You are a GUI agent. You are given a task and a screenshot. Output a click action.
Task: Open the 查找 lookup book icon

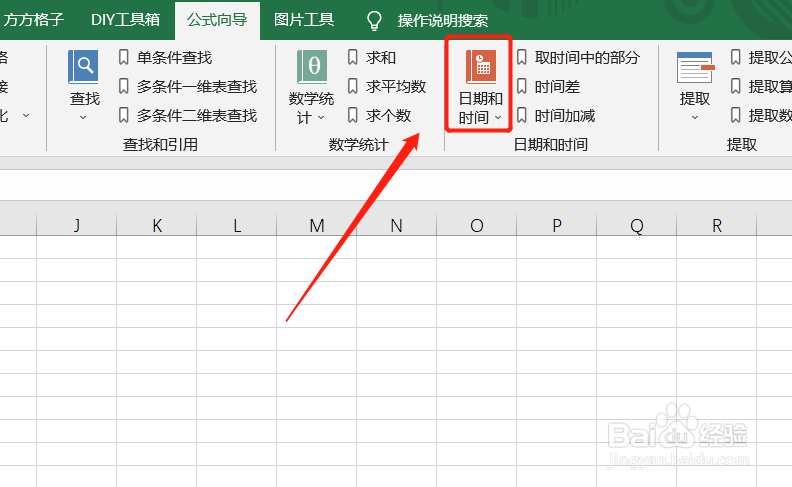[83, 67]
